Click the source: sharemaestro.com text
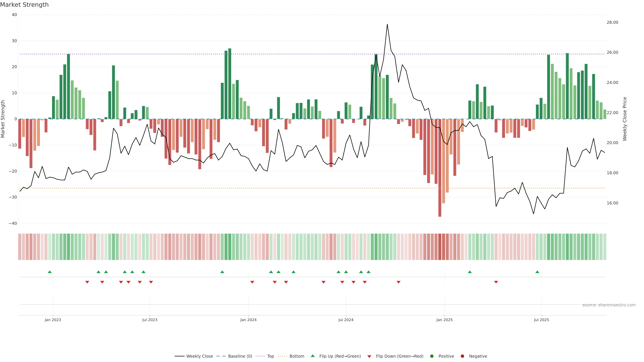The image size is (644, 362). tap(609, 305)
